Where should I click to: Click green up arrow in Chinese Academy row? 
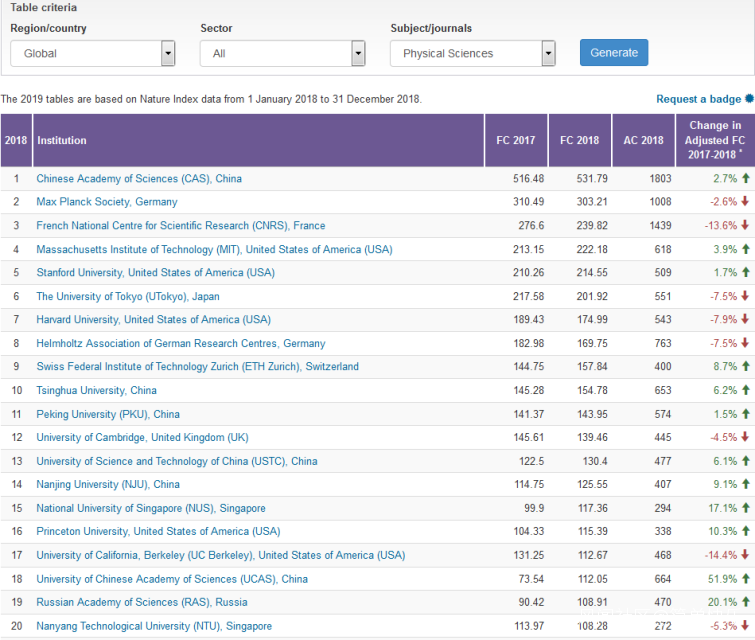pos(745,179)
